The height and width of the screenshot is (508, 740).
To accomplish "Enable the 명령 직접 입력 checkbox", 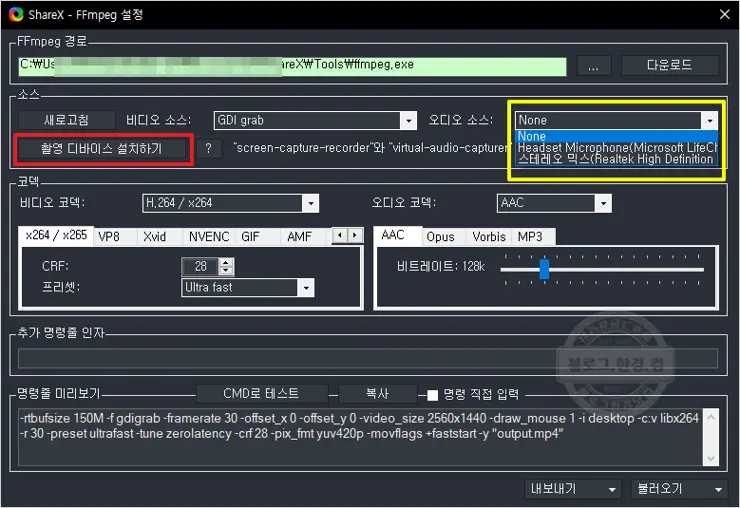I will pos(432,395).
